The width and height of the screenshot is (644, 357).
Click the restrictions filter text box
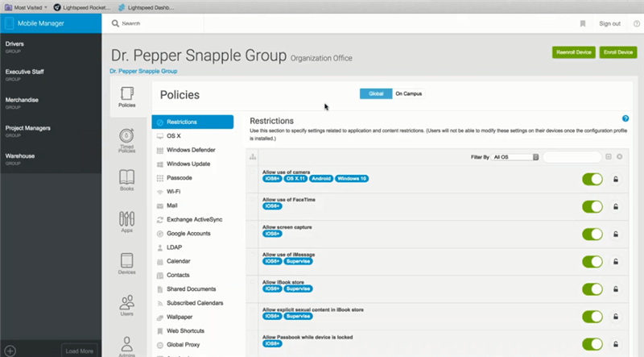tap(572, 157)
